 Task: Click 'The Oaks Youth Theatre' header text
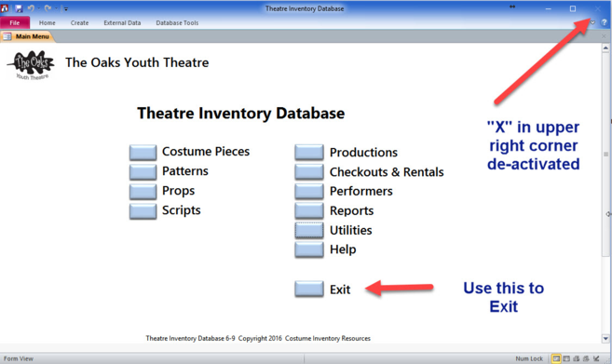137,62
